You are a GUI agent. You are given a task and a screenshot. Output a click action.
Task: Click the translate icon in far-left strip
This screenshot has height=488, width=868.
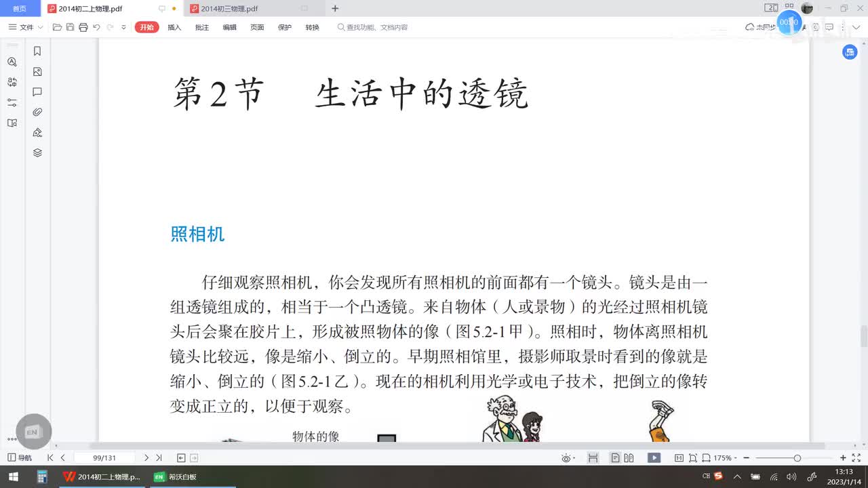click(12, 82)
